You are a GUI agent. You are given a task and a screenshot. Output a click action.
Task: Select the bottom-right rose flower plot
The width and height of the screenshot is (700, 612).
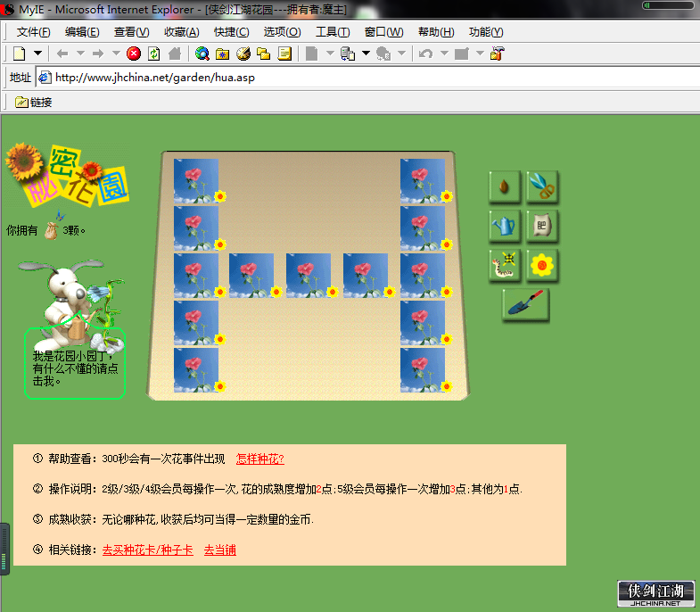423,370
